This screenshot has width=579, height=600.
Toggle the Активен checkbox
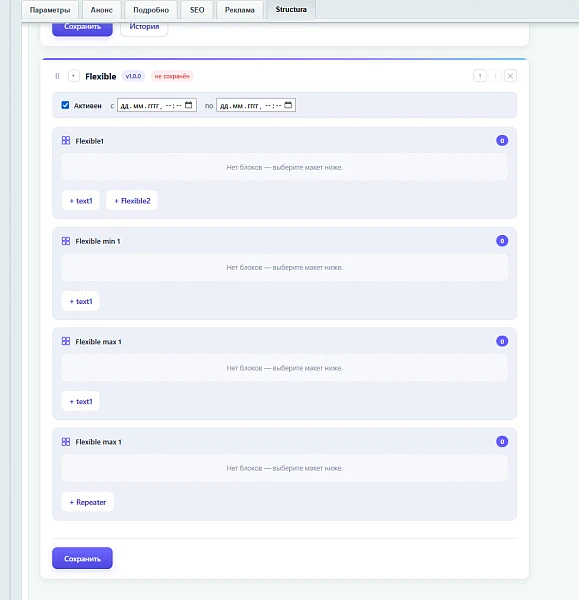[65, 105]
